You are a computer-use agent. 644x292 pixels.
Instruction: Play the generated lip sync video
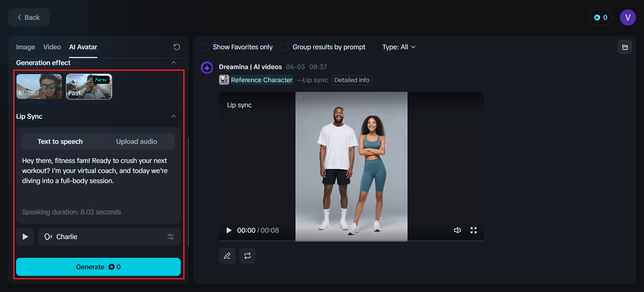pos(229,230)
